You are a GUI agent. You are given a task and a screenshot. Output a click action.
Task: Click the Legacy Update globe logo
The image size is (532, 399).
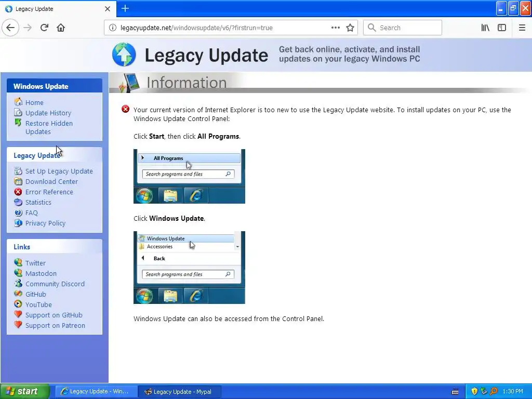coord(124,54)
